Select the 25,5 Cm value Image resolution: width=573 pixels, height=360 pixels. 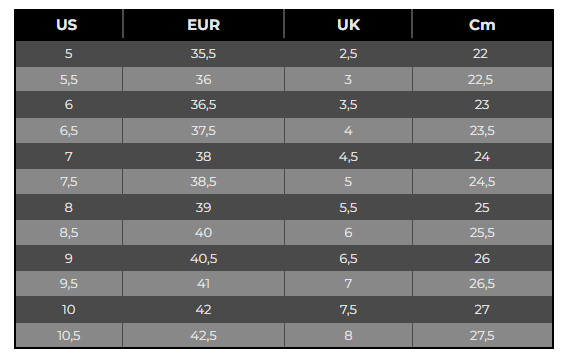(482, 233)
